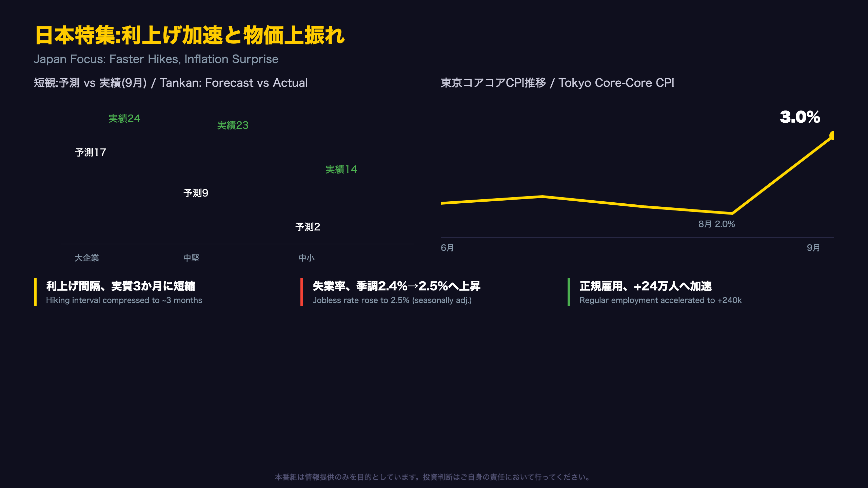Click the yellow title 日本特集:利上げ加速と物価上振れ
Image resolution: width=868 pixels, height=488 pixels.
[190, 35]
